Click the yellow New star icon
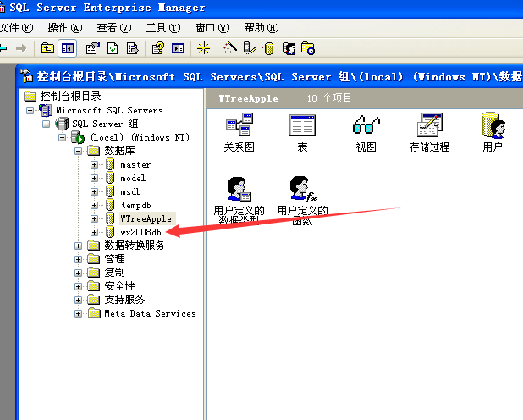The width and height of the screenshot is (523, 420). pos(203,48)
